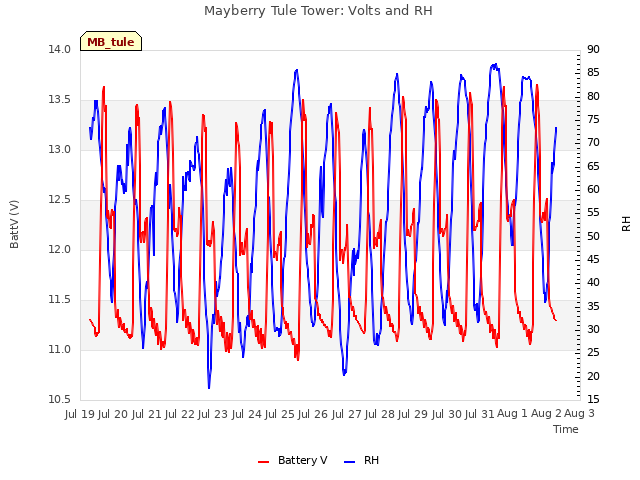
Task: Click the 25 right axis tick label
Action: point(593,353)
